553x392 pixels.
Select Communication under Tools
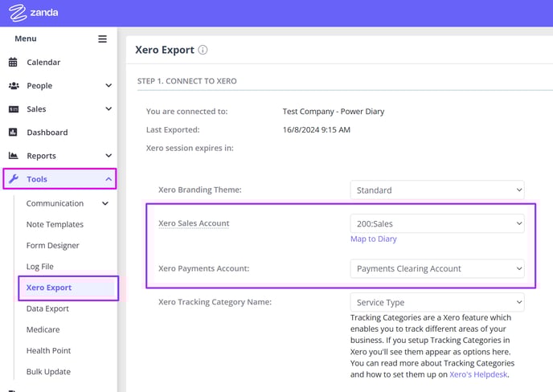click(x=55, y=203)
